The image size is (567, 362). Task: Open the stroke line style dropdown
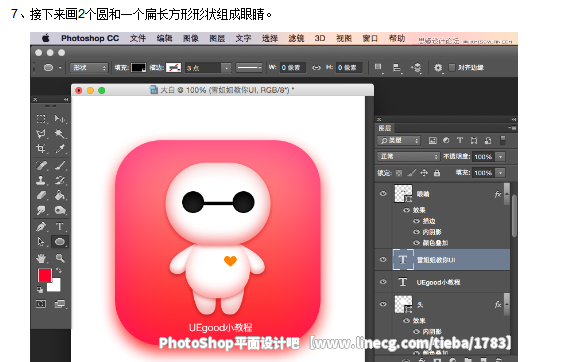(x=248, y=68)
